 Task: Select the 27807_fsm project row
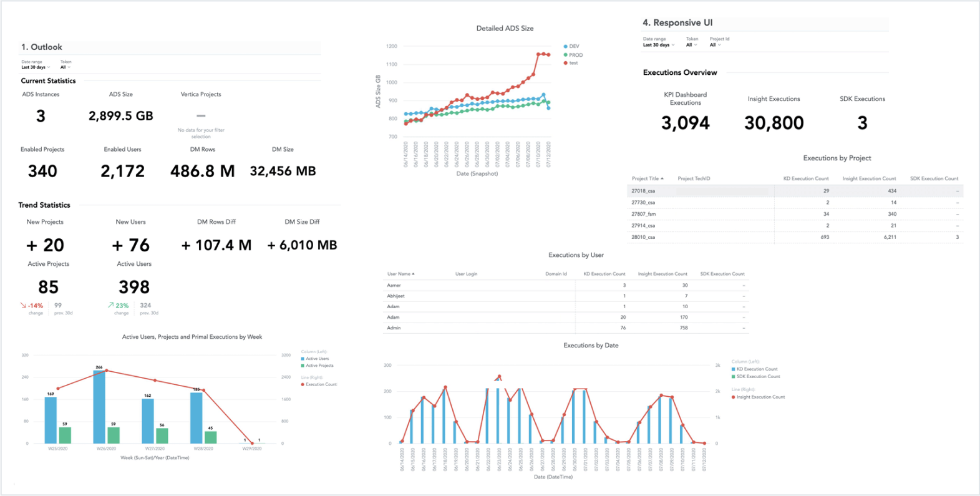pyautogui.click(x=795, y=214)
